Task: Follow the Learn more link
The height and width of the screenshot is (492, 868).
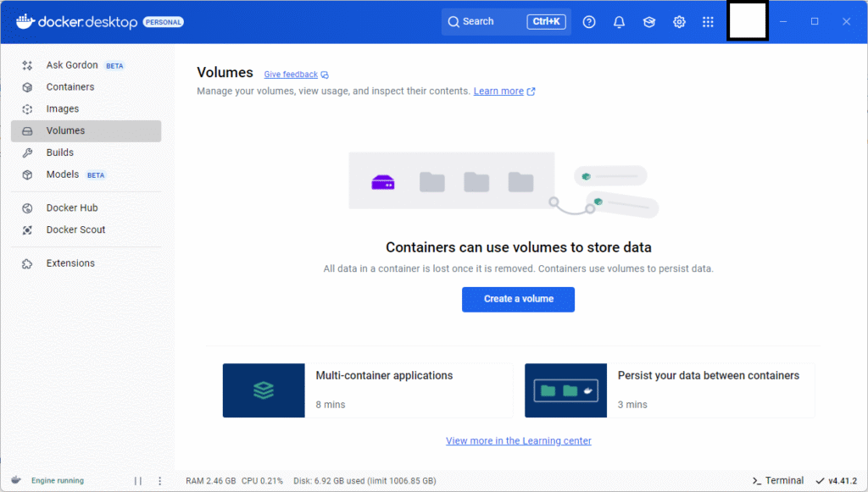Action: (x=498, y=91)
